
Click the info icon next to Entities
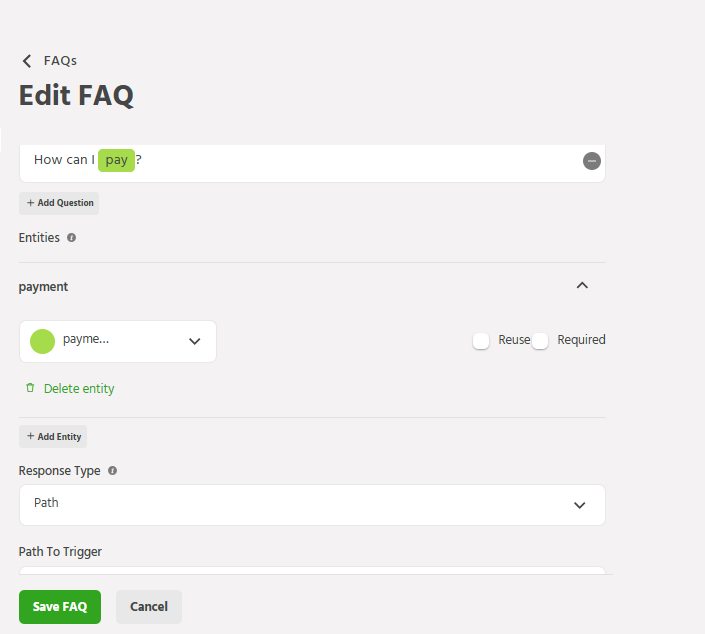tap(71, 238)
